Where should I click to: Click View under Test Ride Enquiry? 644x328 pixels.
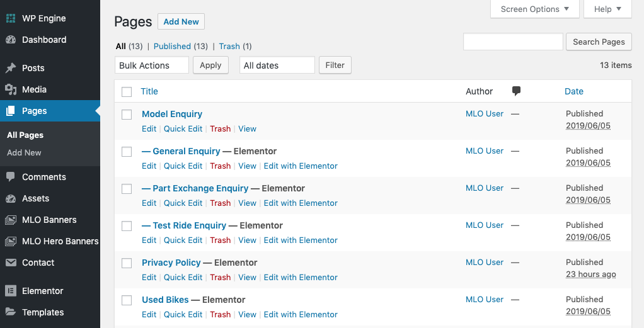coord(247,240)
